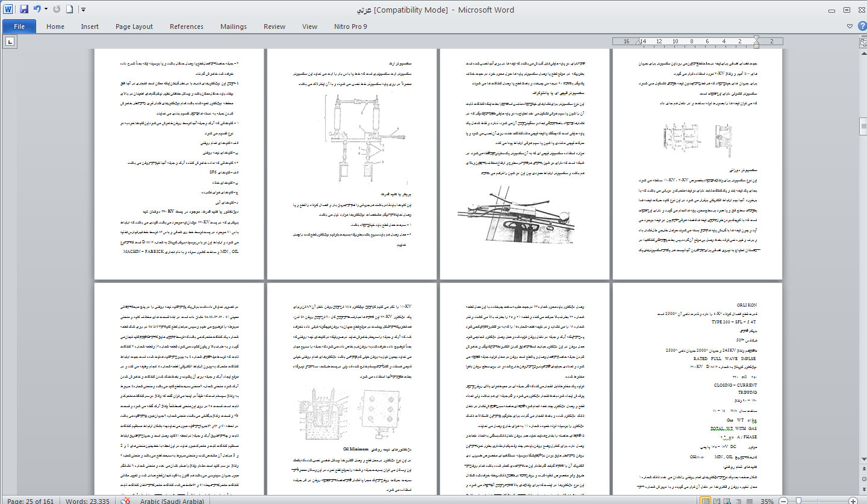
Task: Open the File tab
Action: click(x=19, y=26)
